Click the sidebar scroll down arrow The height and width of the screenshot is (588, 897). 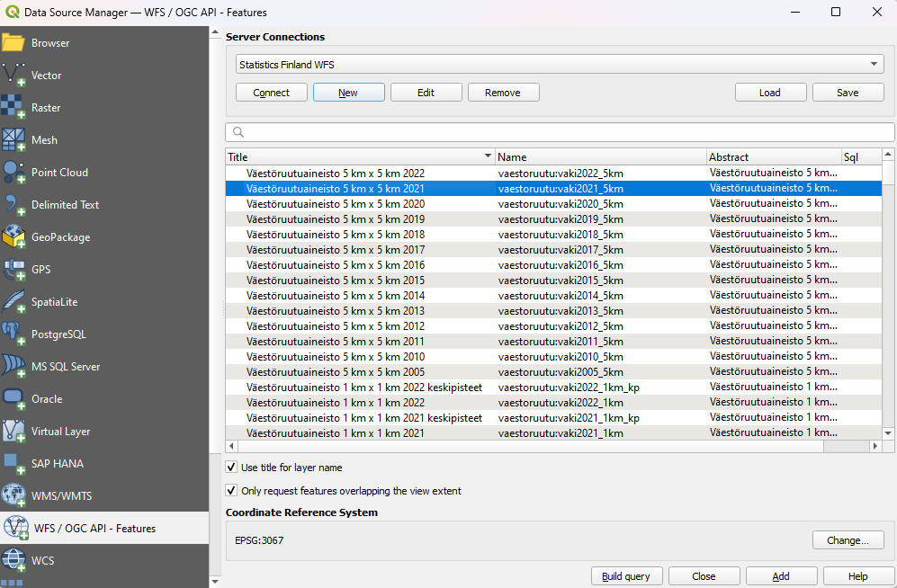point(215,582)
